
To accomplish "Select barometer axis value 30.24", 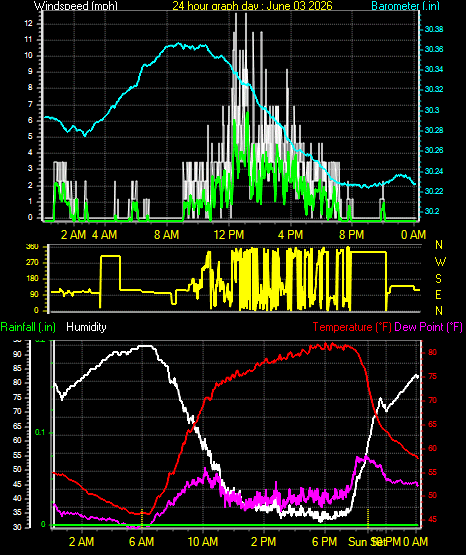I will click(434, 171).
